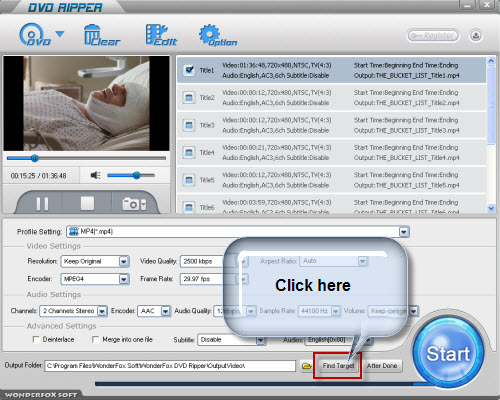
Task: Click the MP4 profile format icon
Action: pyautogui.click(x=74, y=231)
